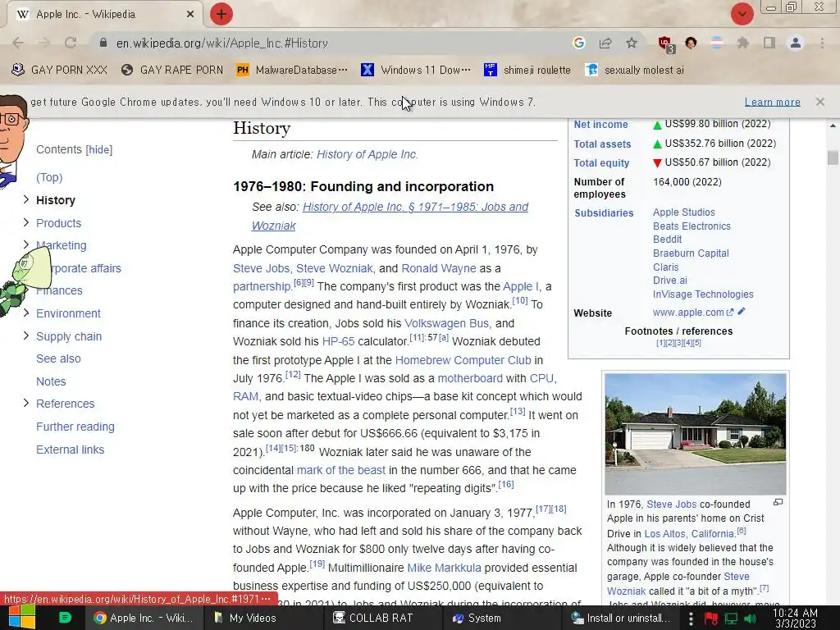This screenshot has height=630, width=840.
Task: Expand the References section chevron
Action: (25, 403)
